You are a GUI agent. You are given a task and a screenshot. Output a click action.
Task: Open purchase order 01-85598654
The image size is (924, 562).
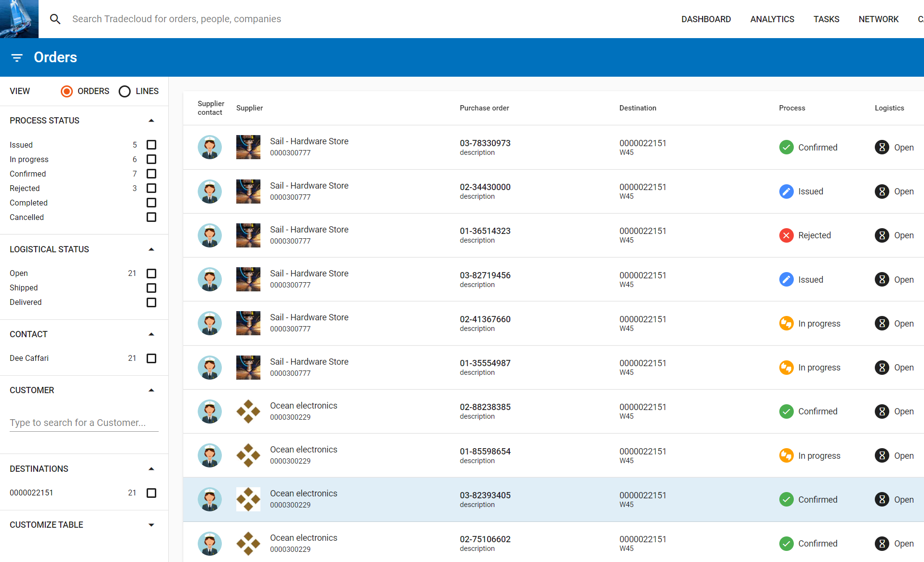[x=485, y=451]
